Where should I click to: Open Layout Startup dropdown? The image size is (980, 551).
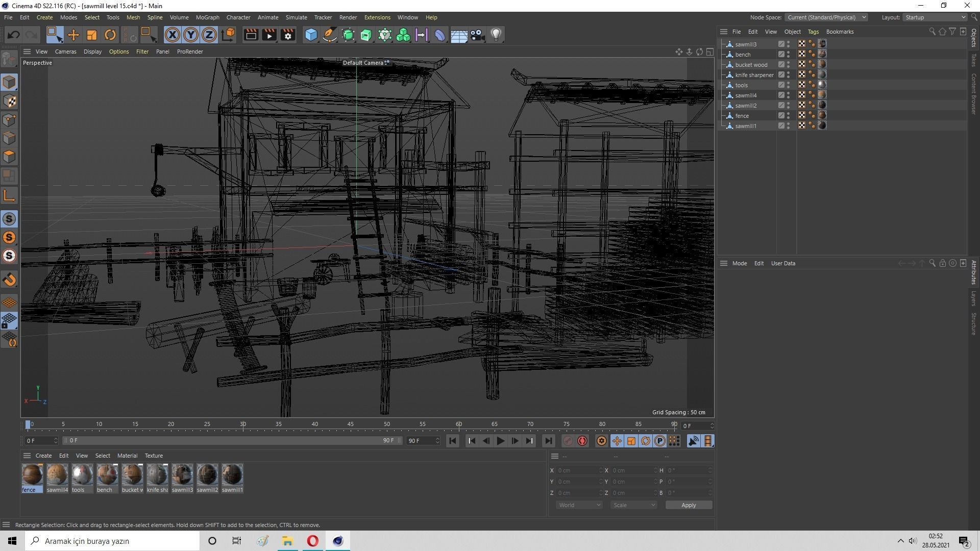click(935, 17)
